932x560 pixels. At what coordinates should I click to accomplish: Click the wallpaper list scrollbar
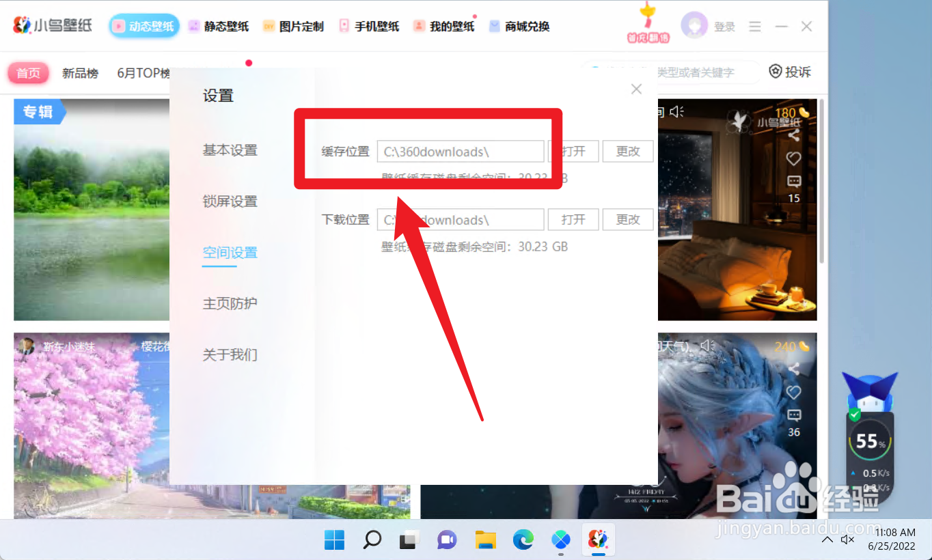[822, 181]
